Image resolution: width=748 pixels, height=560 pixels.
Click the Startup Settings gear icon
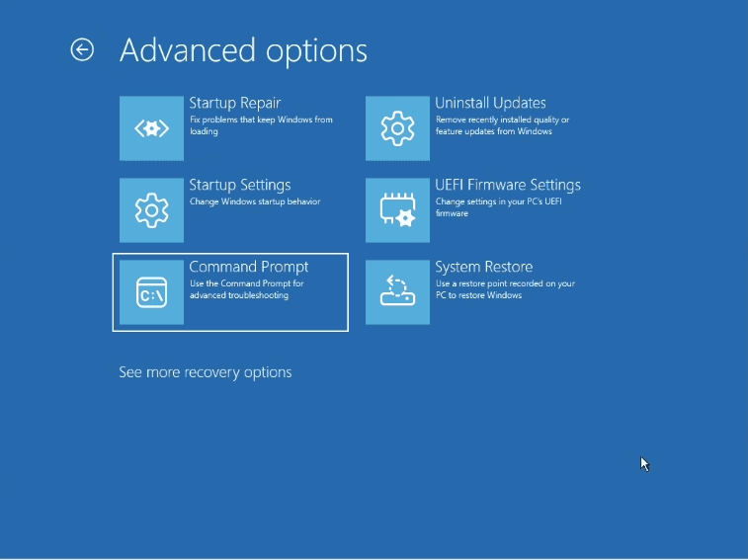(x=151, y=210)
